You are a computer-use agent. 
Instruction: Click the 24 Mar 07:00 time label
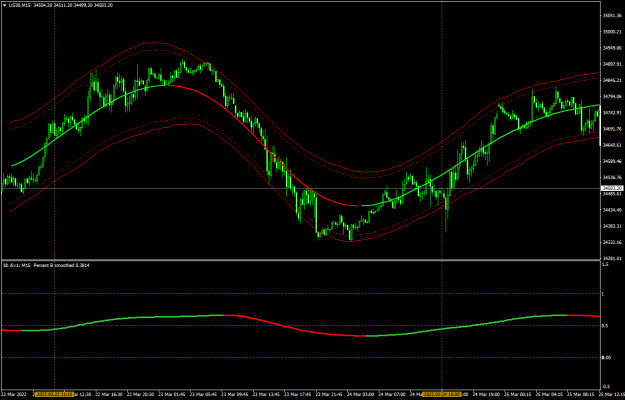pos(393,394)
